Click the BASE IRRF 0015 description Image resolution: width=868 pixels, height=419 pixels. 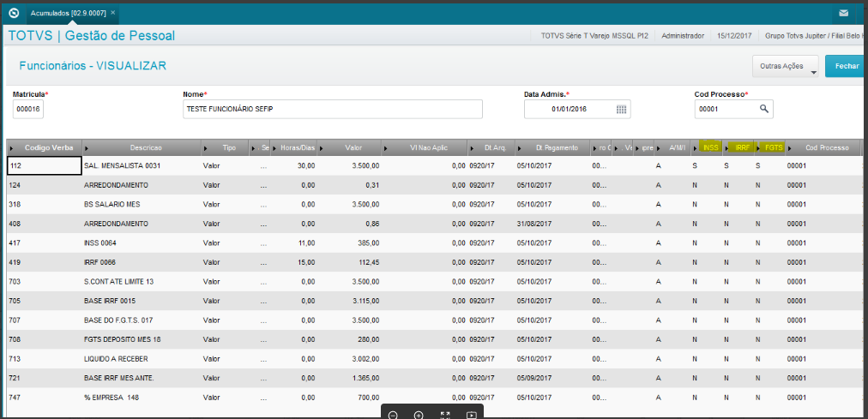coord(110,301)
